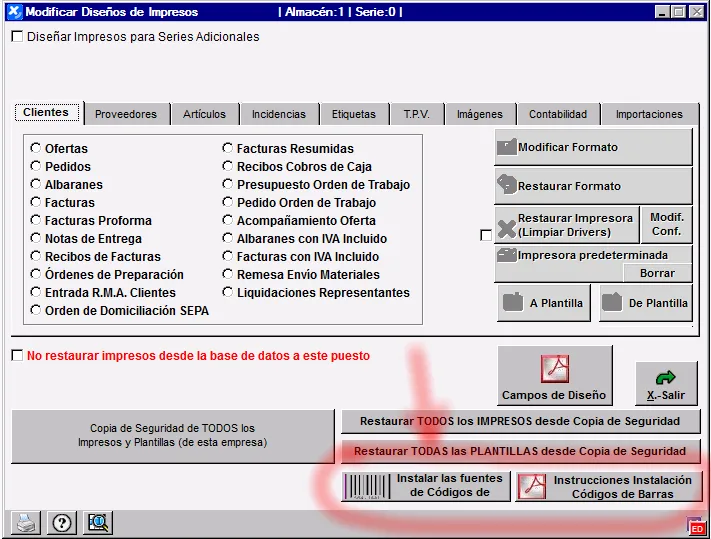Exit using the X.-Salir green arrow button

pyautogui.click(x=666, y=383)
